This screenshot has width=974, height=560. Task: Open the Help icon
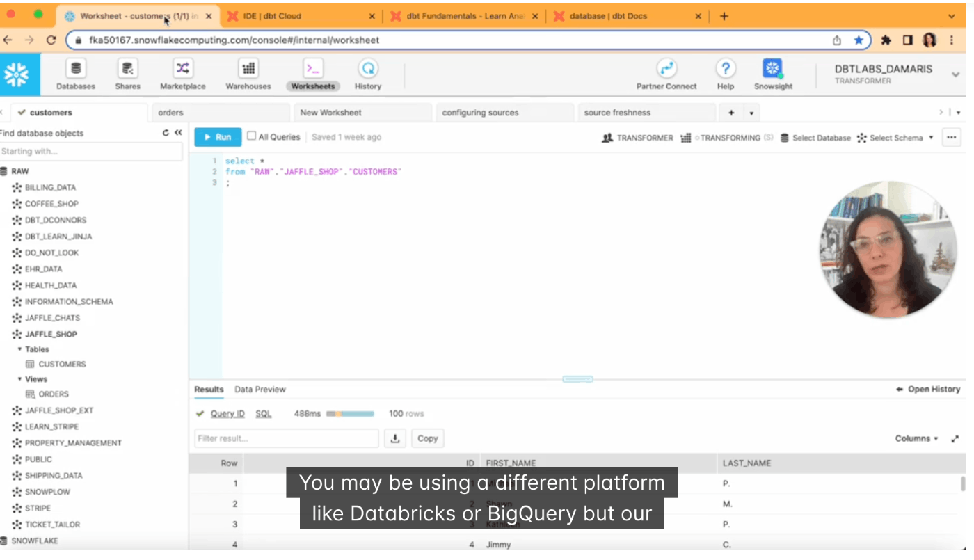click(x=726, y=68)
